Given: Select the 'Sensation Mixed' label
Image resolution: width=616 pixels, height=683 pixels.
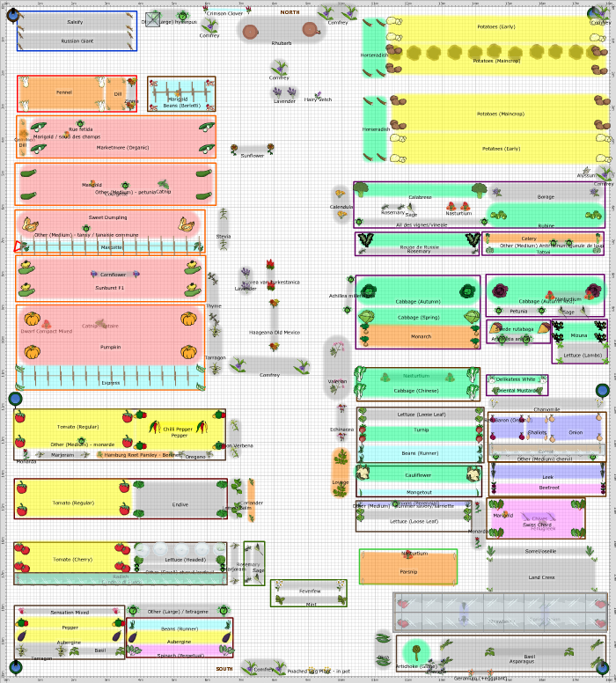Looking at the screenshot, I should (70, 613).
